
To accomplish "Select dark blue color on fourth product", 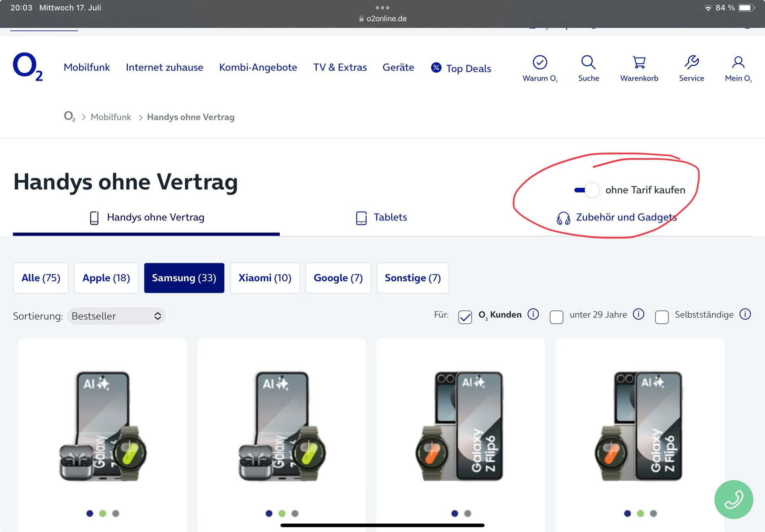I will click(x=628, y=513).
